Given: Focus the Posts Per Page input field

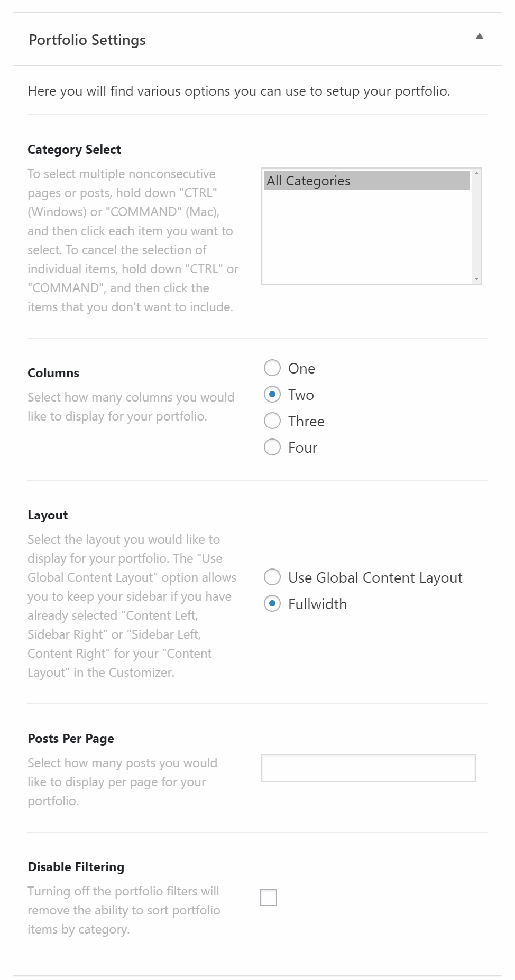Looking at the screenshot, I should 368,768.
